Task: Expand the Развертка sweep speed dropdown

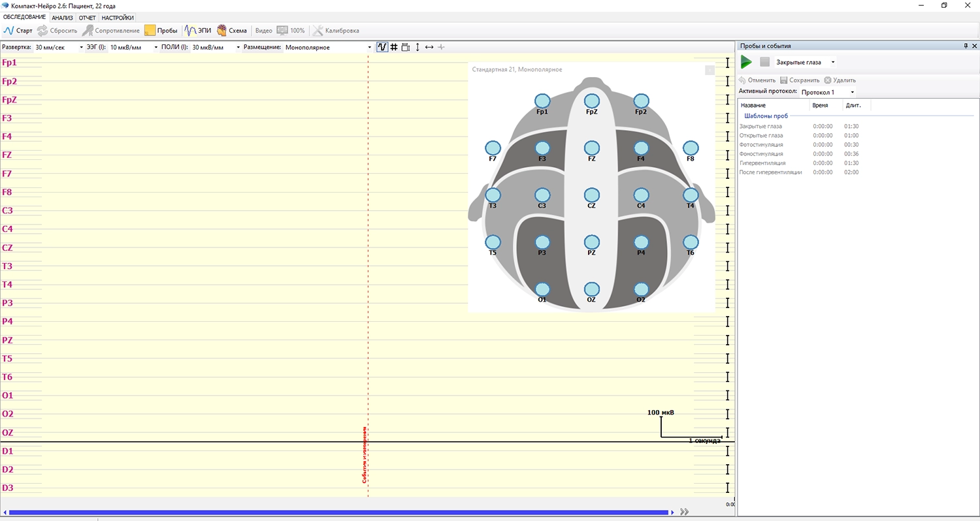Action: coord(81,48)
